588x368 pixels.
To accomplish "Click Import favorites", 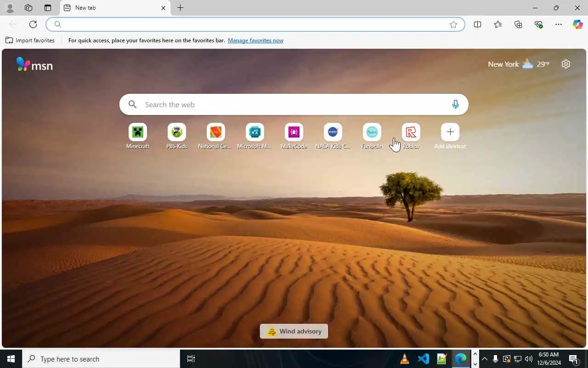I will coord(30,40).
